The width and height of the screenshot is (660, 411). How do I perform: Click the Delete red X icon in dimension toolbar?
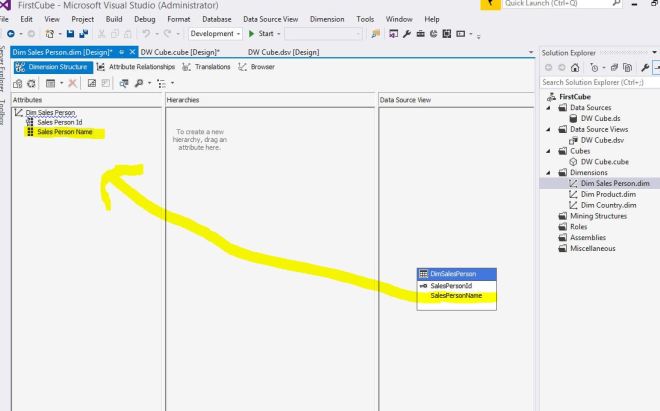[x=73, y=82]
